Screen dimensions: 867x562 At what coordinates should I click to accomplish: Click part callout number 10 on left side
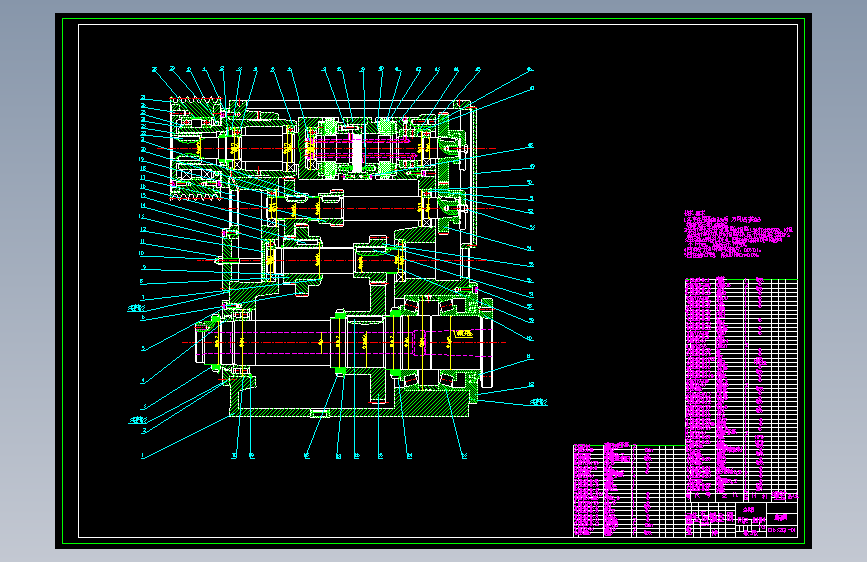point(142,254)
